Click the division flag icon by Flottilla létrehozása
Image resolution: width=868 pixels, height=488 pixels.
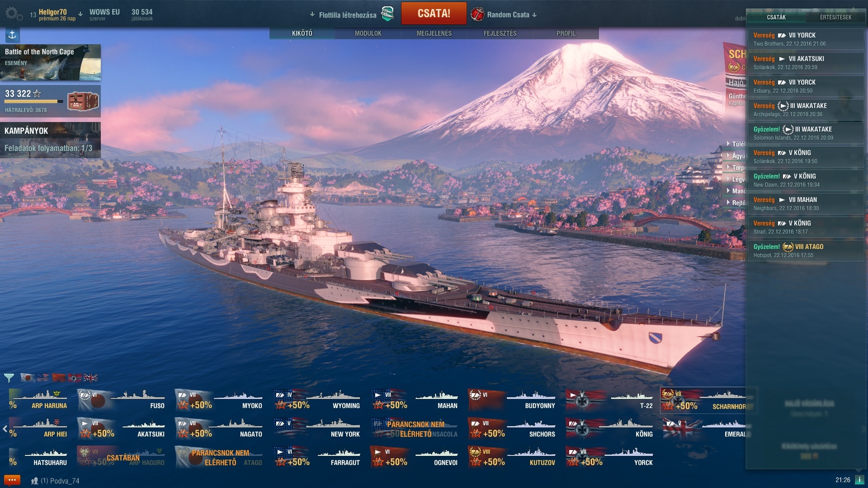coord(387,14)
